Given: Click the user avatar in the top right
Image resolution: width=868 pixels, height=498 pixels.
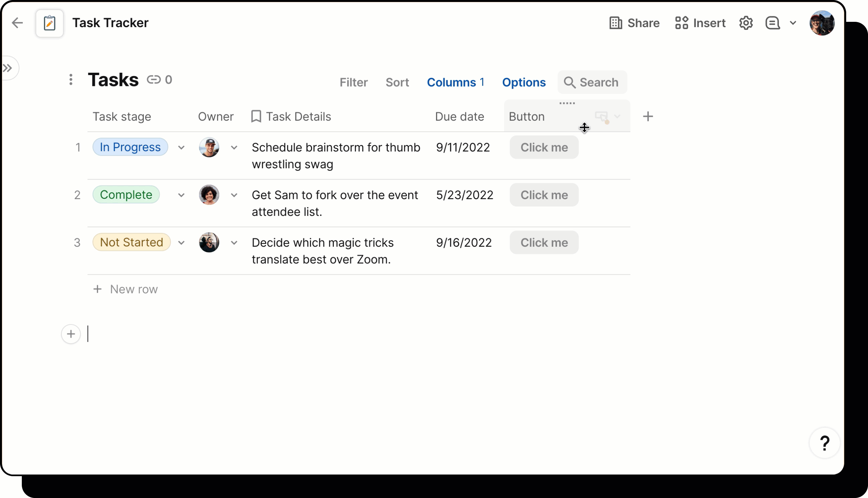Looking at the screenshot, I should pos(822,23).
